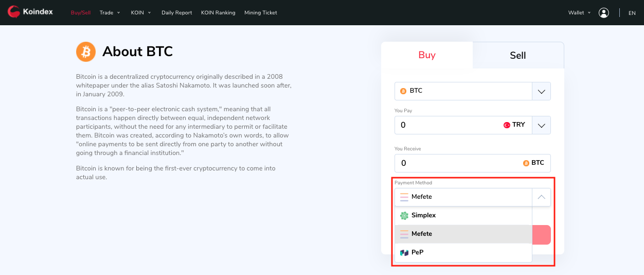
Task: Open the Mining Ticket link
Action: click(260, 13)
